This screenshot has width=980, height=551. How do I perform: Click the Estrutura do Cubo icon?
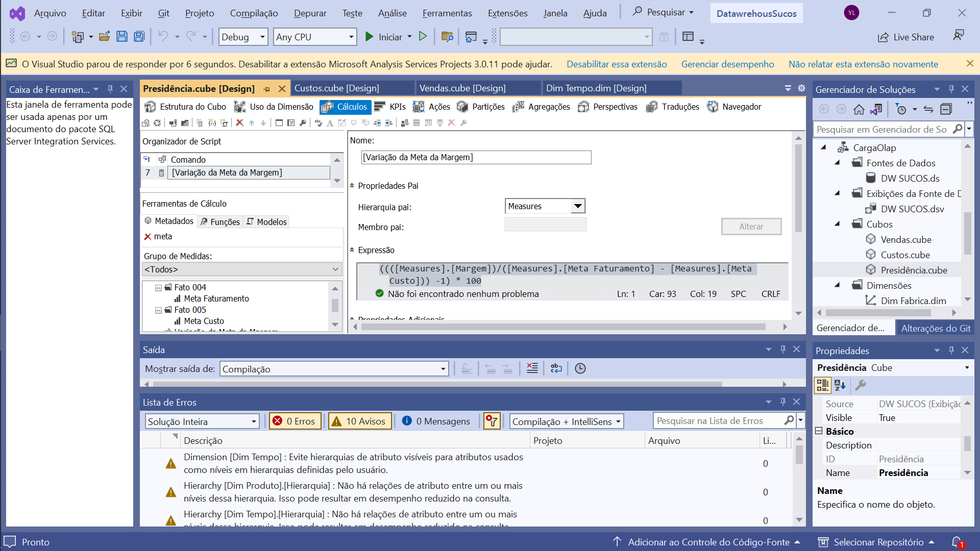click(x=151, y=106)
